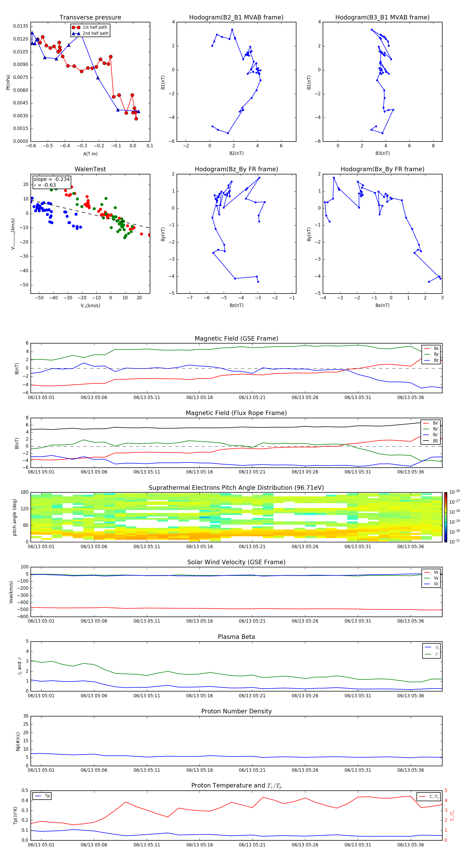Click the 'Solar Wind Velocity (GSE Frame)' title

point(236,562)
